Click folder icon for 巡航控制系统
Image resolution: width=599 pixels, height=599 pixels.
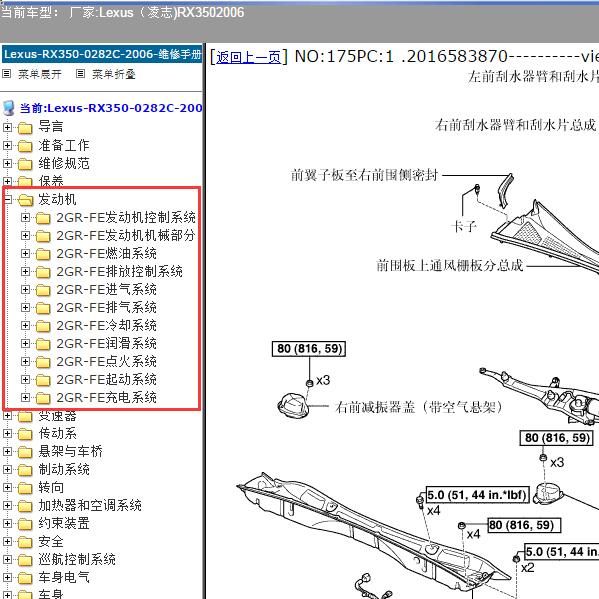[x=25, y=560]
